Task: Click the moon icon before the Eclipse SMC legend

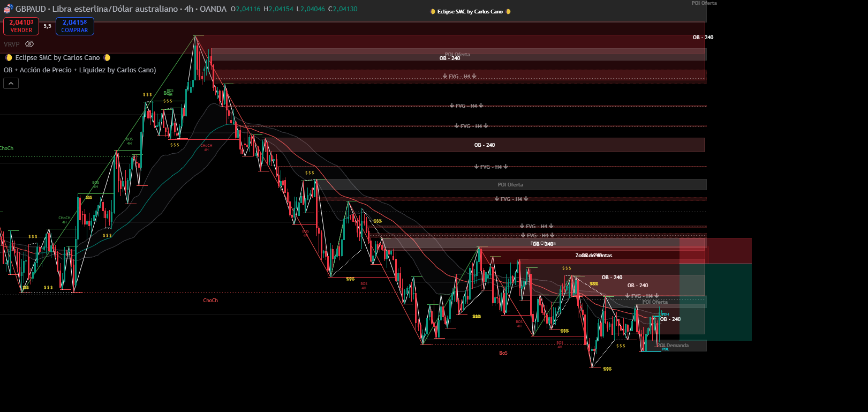Action: 9,58
